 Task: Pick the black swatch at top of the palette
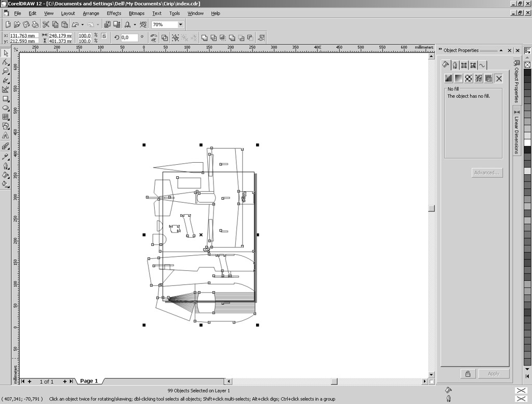pyautogui.click(x=527, y=72)
